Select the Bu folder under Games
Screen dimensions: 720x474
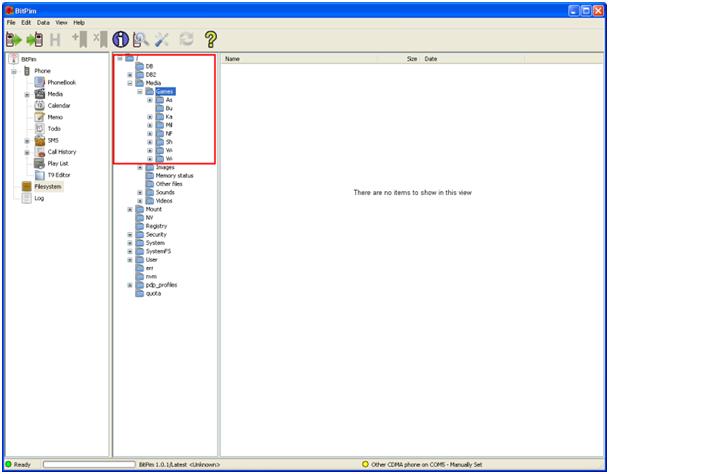pyautogui.click(x=169, y=108)
